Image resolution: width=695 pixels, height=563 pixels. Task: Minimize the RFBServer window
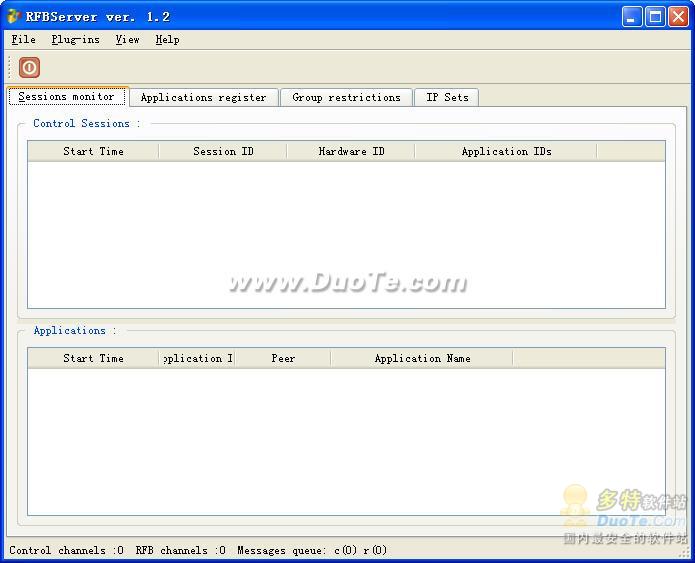(x=632, y=17)
